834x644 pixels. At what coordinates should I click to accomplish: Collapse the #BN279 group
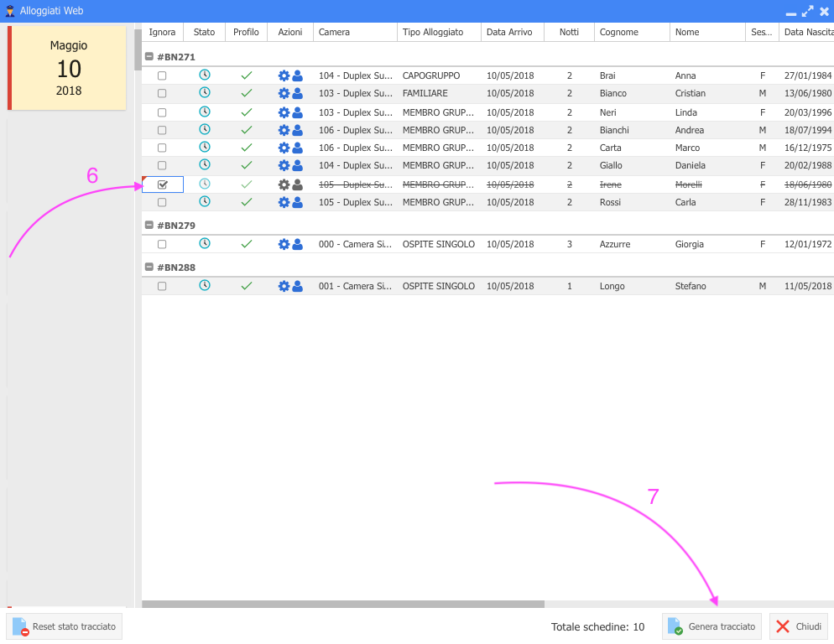(149, 225)
